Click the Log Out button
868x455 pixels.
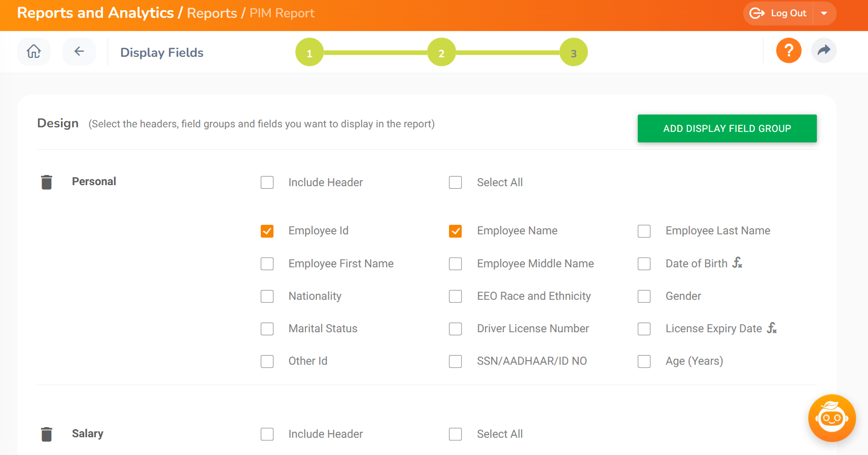point(778,14)
